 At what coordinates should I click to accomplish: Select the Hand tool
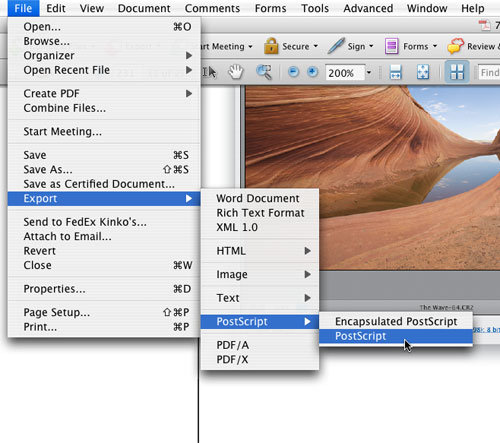(x=236, y=72)
